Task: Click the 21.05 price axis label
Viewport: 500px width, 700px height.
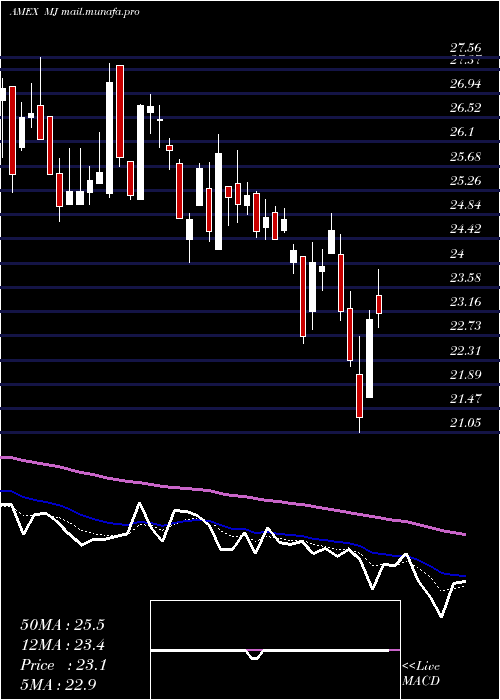Action: (x=466, y=423)
